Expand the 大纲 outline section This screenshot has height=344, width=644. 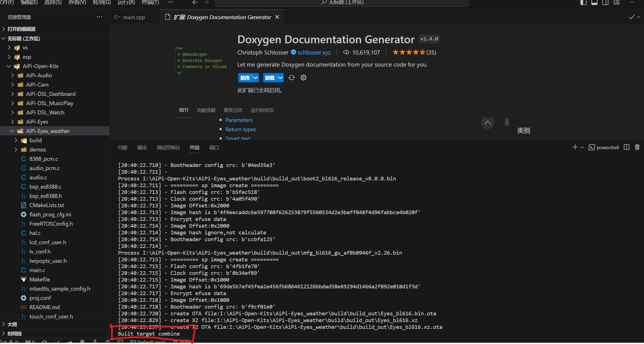pyautogui.click(x=54, y=324)
